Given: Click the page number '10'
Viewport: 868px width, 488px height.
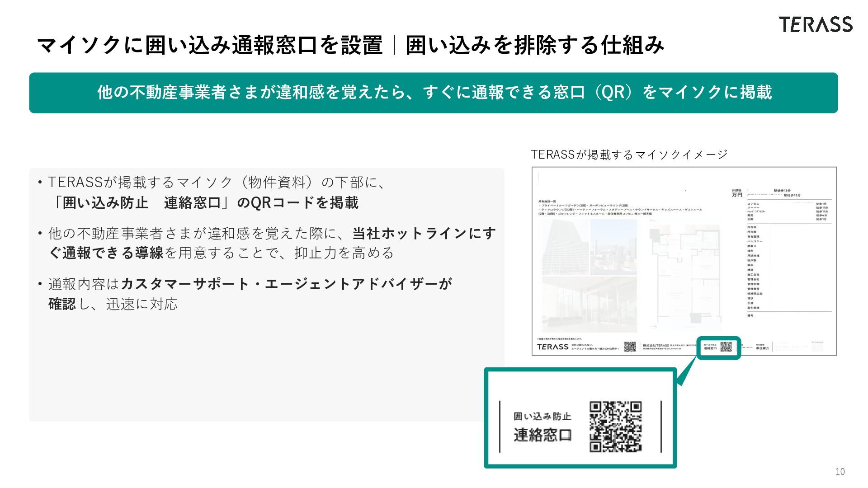Looking at the screenshot, I should [840, 472].
